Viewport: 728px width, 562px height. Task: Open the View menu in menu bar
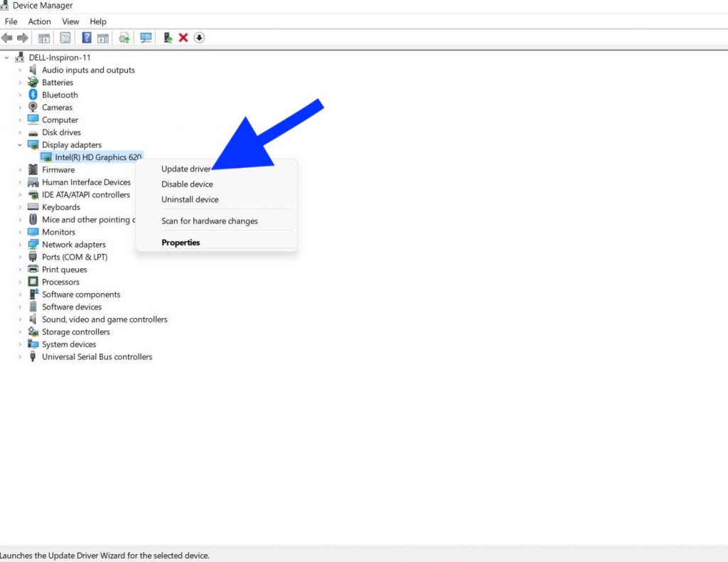click(x=70, y=21)
